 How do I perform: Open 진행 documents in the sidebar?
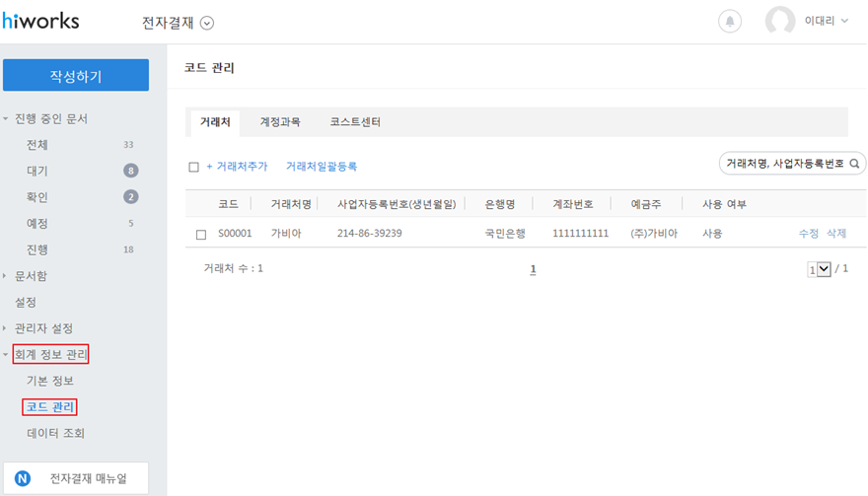pos(37,249)
